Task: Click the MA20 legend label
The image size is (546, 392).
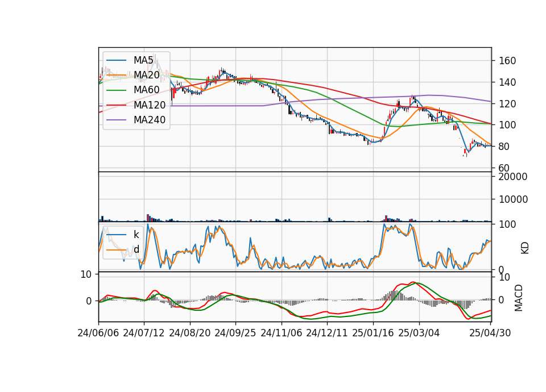Action: coord(146,75)
